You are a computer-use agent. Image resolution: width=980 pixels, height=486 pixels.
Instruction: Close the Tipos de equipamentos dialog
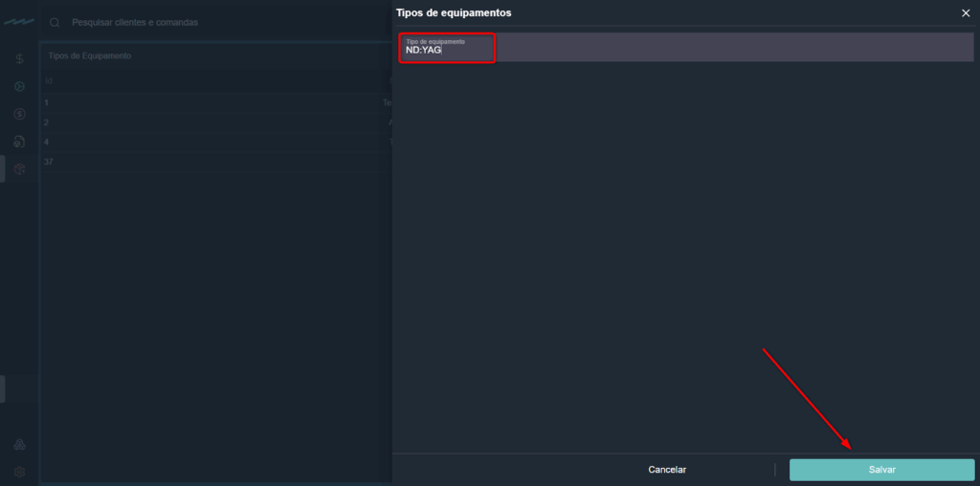[x=965, y=12]
